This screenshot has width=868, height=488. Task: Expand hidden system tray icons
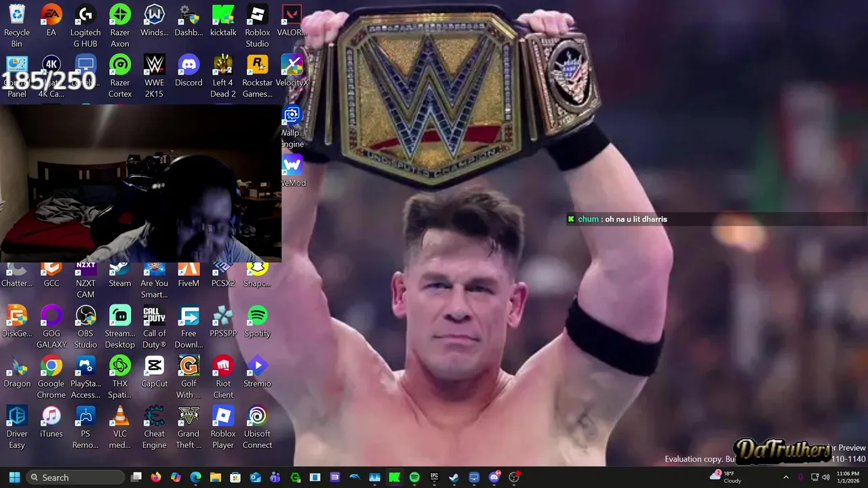point(786,477)
